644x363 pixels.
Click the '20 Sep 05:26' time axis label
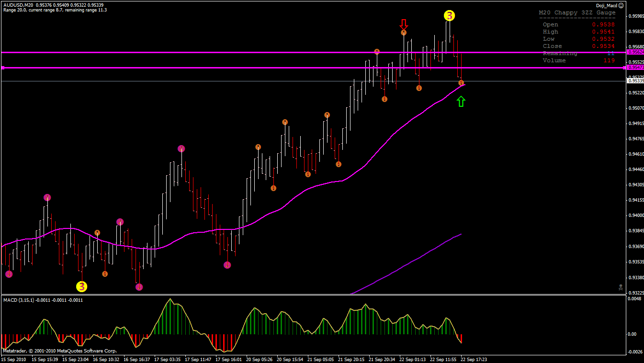pyautogui.click(x=260, y=359)
